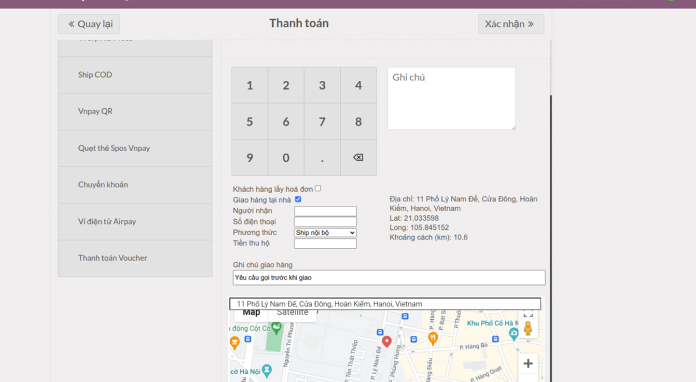Screen dimensions: 696x382
Task: Tap the decimal point numpad key
Action: tap(322, 158)
